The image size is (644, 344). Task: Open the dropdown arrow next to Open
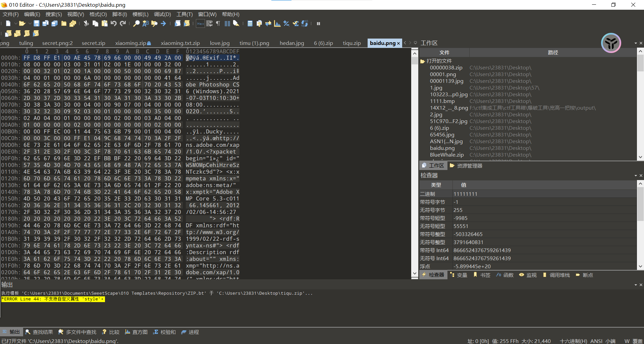coord(30,23)
